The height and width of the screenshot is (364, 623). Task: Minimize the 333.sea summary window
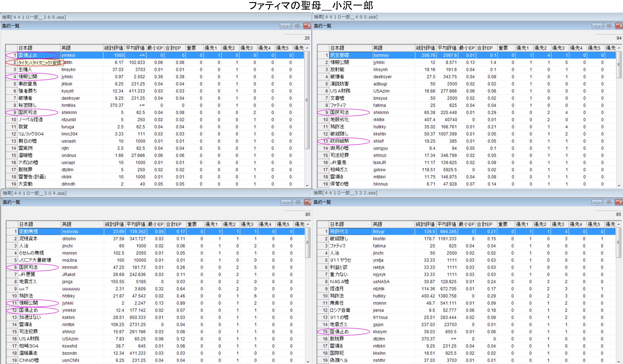[597, 202]
